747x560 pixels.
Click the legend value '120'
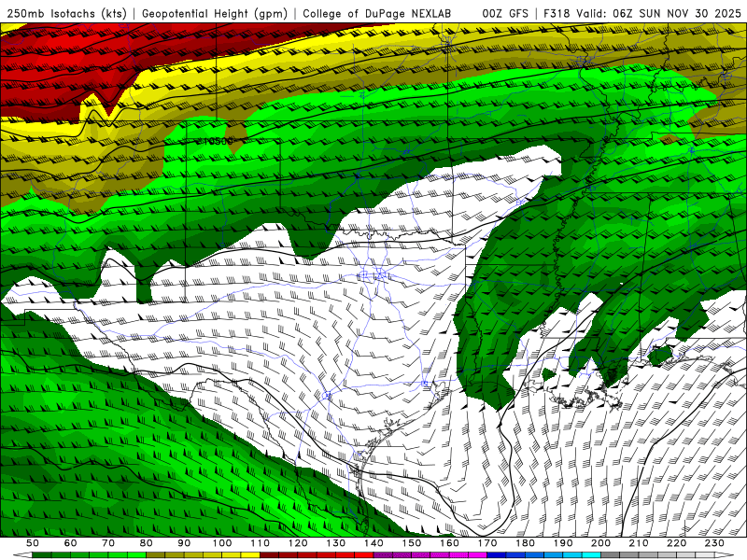tap(298, 543)
